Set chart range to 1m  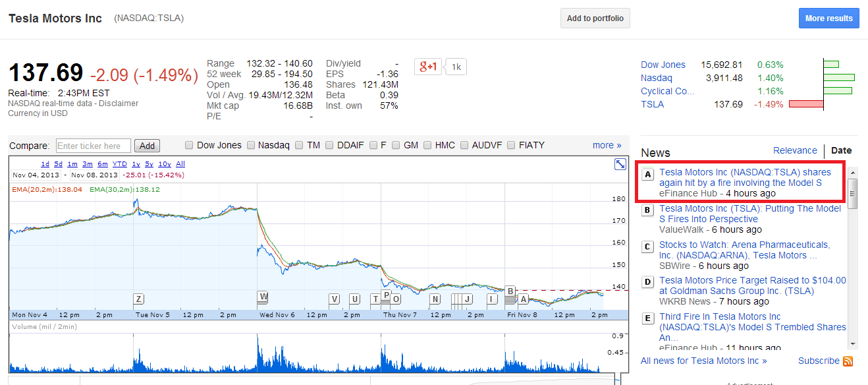(72, 163)
